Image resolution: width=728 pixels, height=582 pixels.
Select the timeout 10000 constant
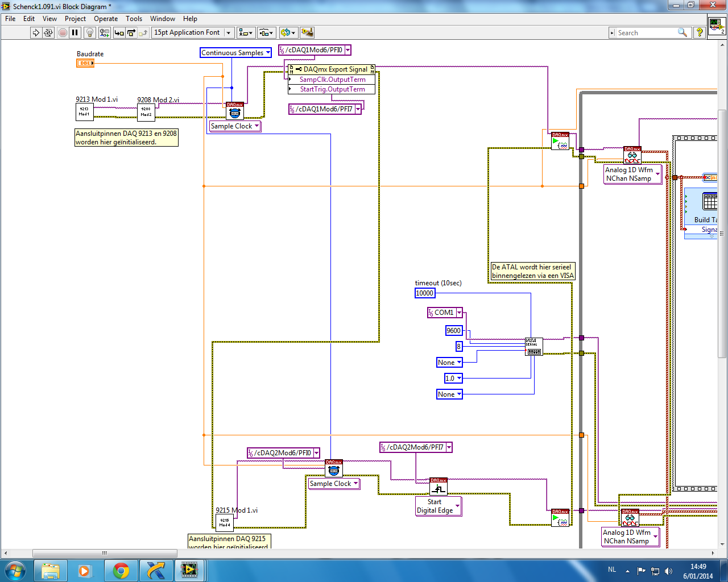coord(425,293)
